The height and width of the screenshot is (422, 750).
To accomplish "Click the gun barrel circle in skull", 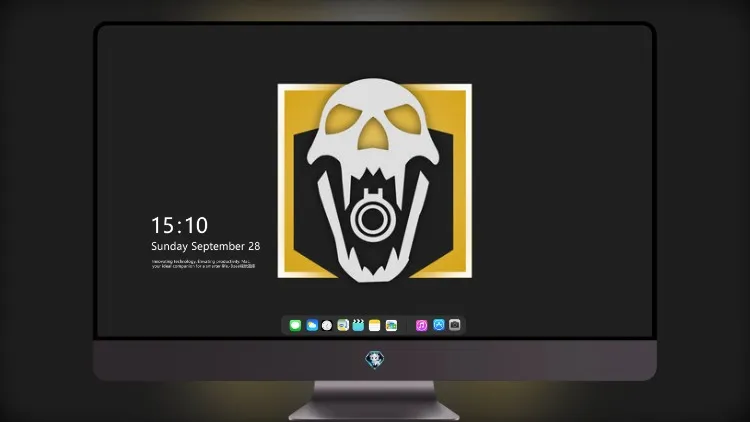I will (x=372, y=219).
